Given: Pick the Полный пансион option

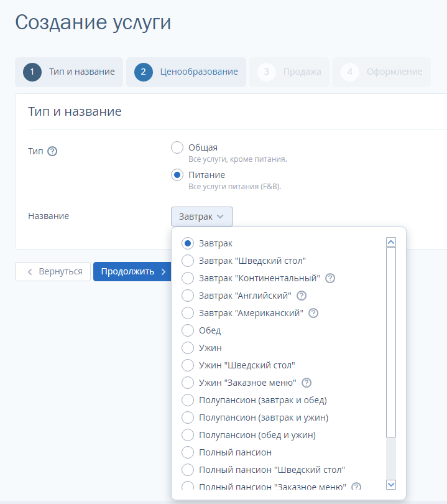Looking at the screenshot, I should point(187,452).
